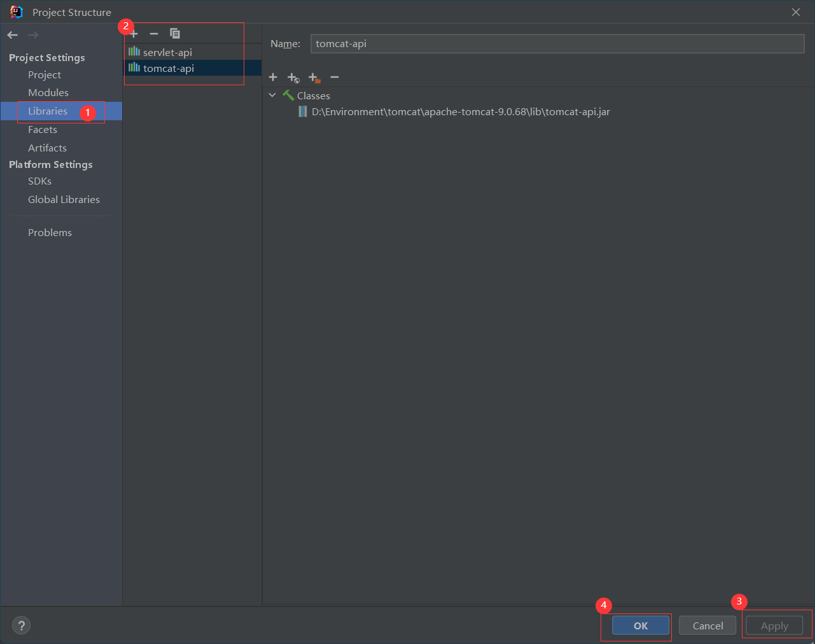Select the Classes node label
Screen dimensions: 815x644
[x=314, y=95]
